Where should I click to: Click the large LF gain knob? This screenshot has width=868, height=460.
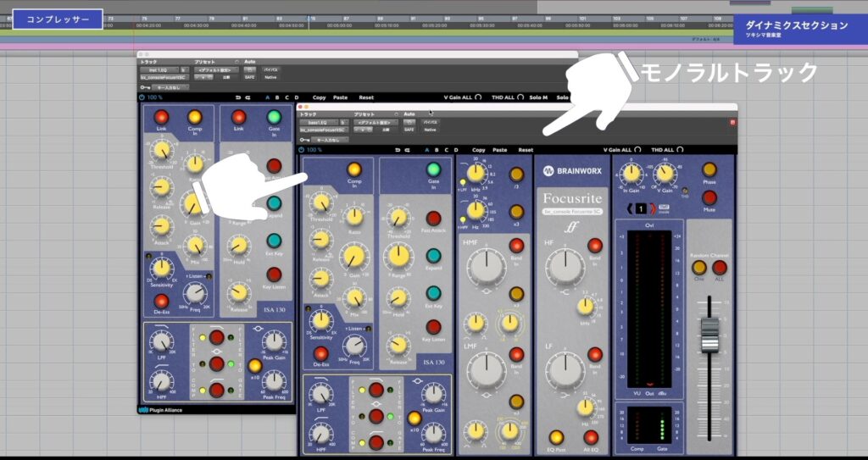565,371
